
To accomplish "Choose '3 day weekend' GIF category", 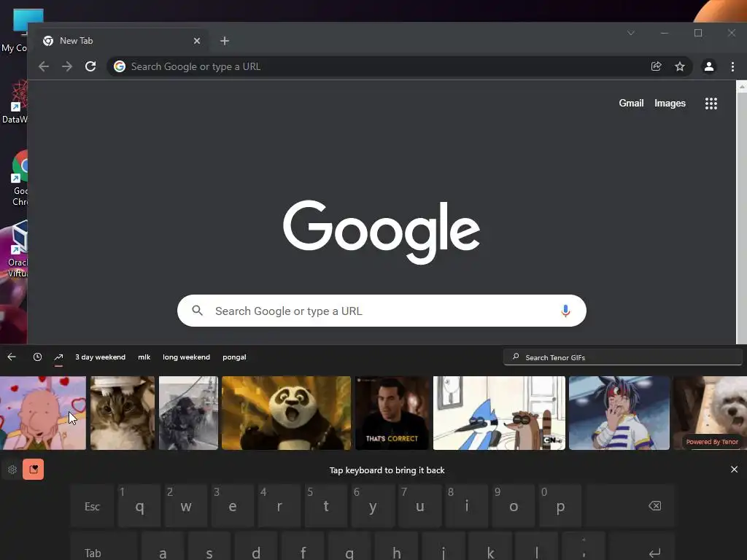I will [x=101, y=357].
